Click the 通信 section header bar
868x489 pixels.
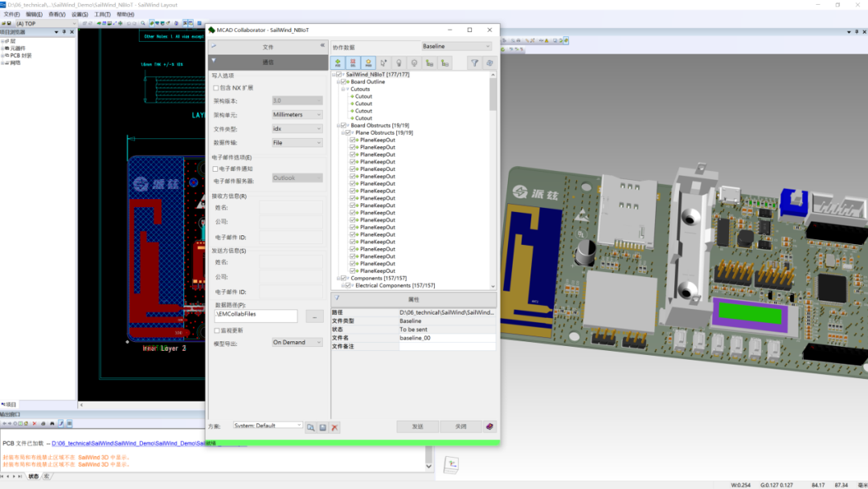click(268, 62)
